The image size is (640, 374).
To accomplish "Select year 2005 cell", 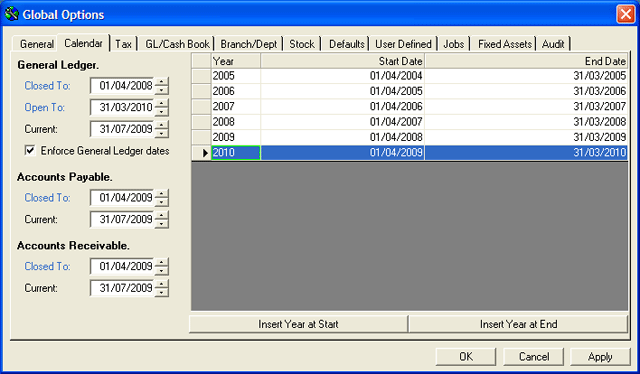I will (236, 76).
